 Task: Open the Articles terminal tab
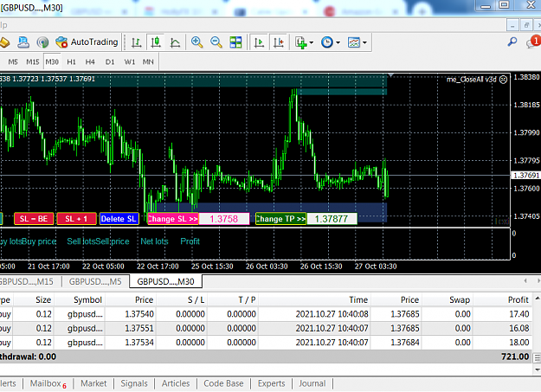(x=176, y=383)
